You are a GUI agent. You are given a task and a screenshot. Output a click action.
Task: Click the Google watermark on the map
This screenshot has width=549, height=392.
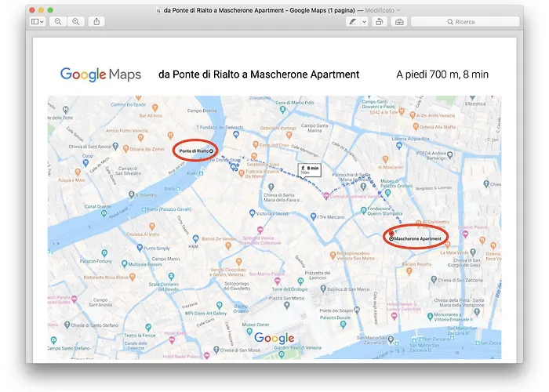[274, 338]
